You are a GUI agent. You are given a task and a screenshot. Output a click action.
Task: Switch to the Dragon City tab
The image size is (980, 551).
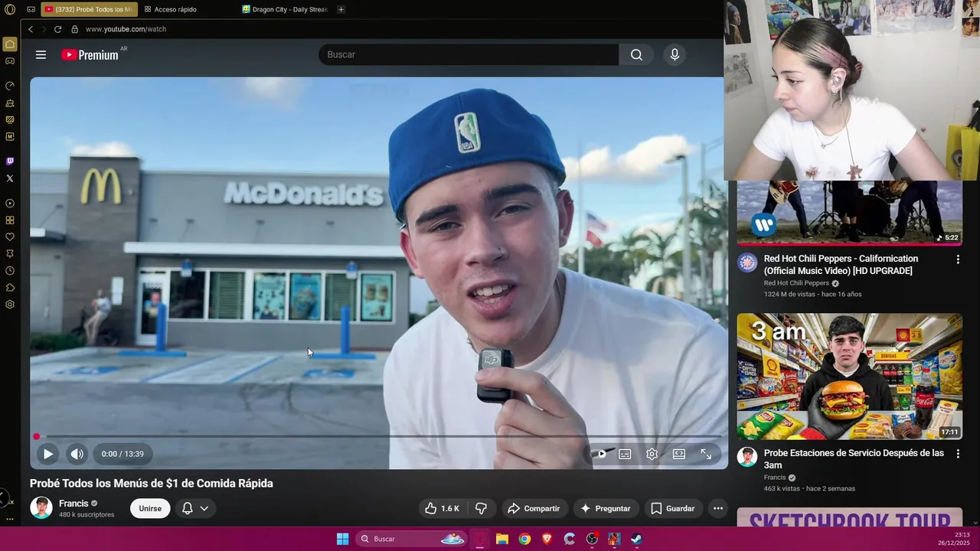(x=286, y=9)
